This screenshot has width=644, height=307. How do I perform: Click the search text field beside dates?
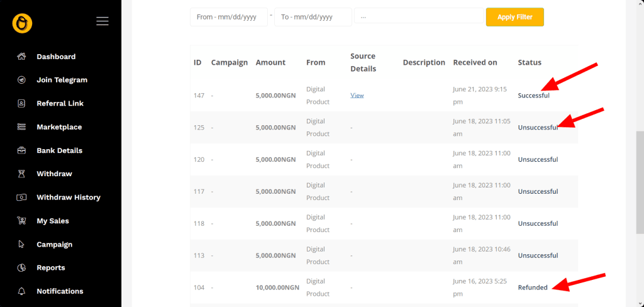pyautogui.click(x=418, y=17)
